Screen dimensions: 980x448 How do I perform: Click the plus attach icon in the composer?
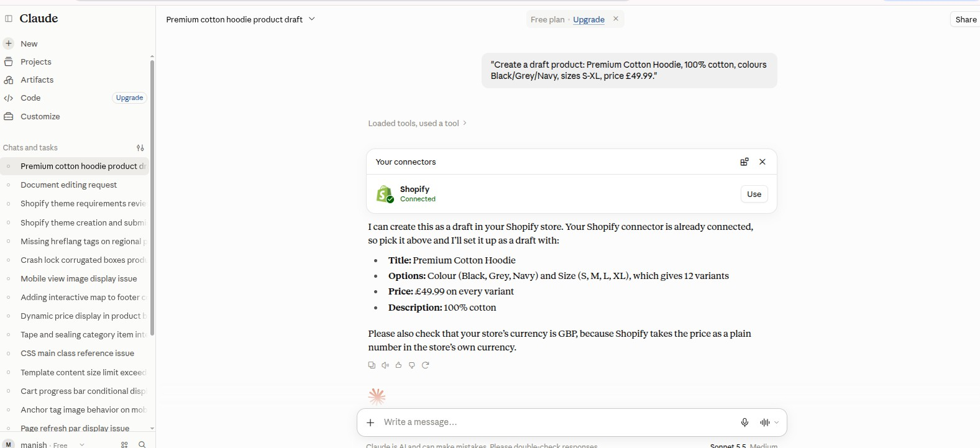[x=370, y=423]
